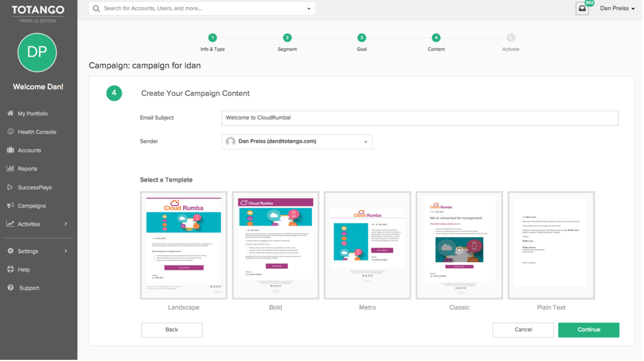Click the Activities line chart icon
This screenshot has height=361, width=644.
coord(10,224)
